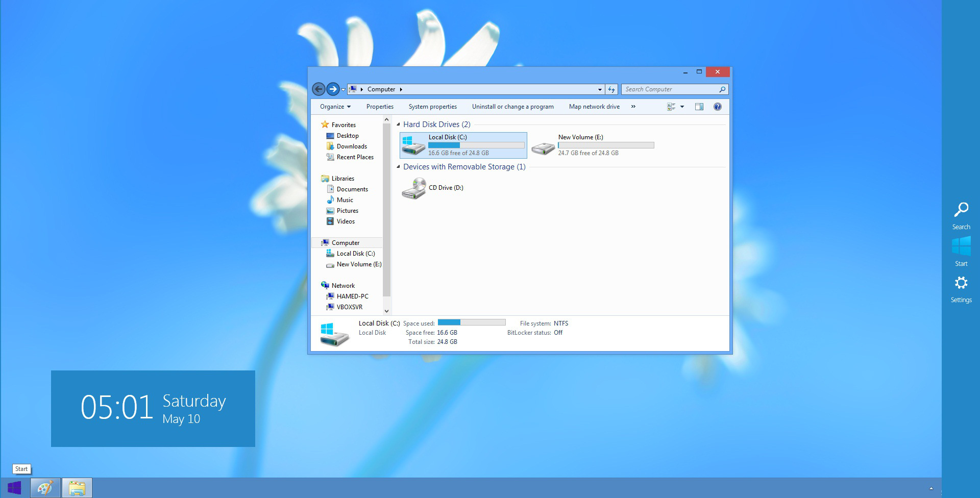The width and height of the screenshot is (980, 498).
Task: Open the Settings charm gear
Action: [x=961, y=289]
